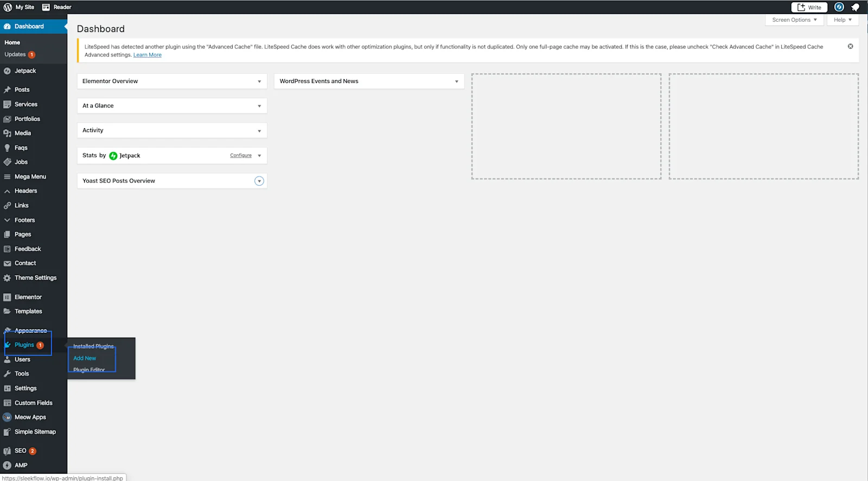Click the Posts pin icon in the sidebar
Image resolution: width=868 pixels, height=481 pixels.
(x=7, y=90)
